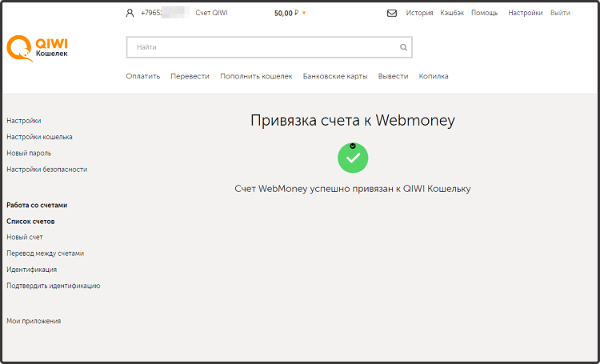Open Список счетов in sidebar
This screenshot has width=600, height=364.
coord(30,222)
